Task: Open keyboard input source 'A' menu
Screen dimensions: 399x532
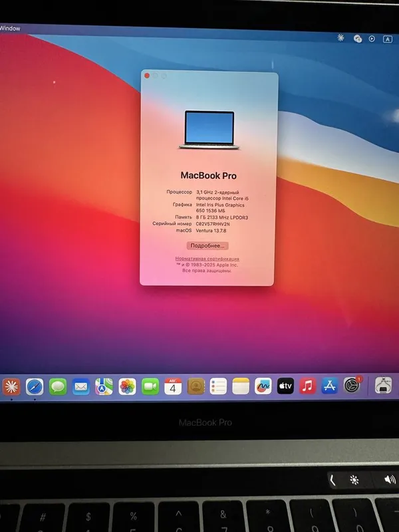Action: click(x=388, y=39)
